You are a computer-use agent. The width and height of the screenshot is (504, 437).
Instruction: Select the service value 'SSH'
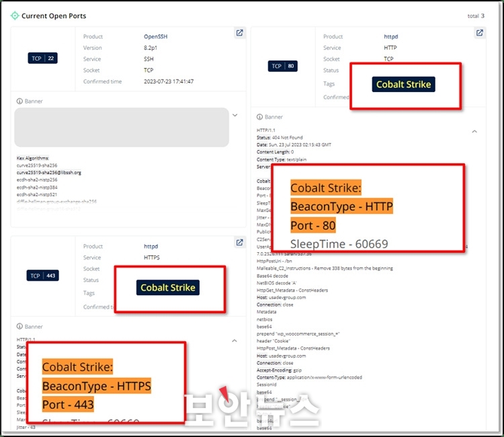149,59
